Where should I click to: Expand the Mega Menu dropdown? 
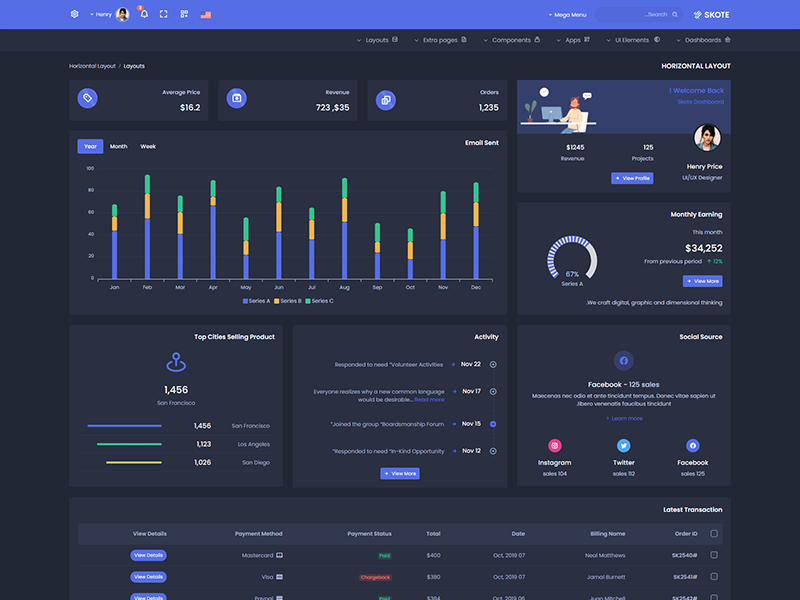tap(567, 15)
